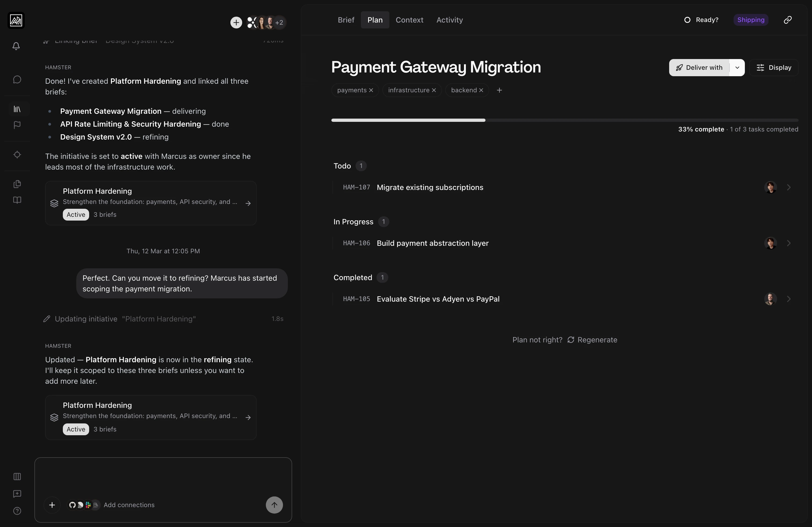Switch to the Activity tab
The height and width of the screenshot is (527, 812).
[x=449, y=20]
